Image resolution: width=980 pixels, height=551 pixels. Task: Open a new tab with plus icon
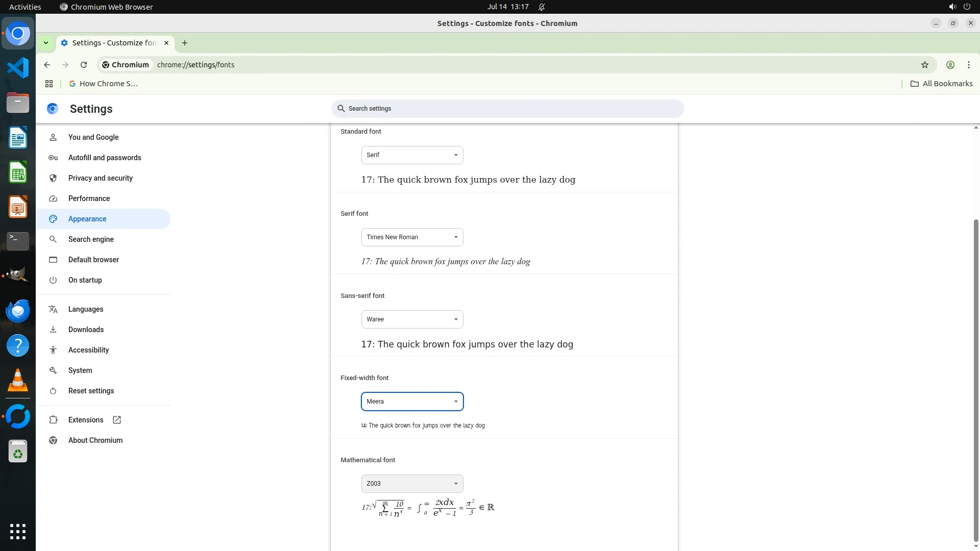(x=185, y=43)
